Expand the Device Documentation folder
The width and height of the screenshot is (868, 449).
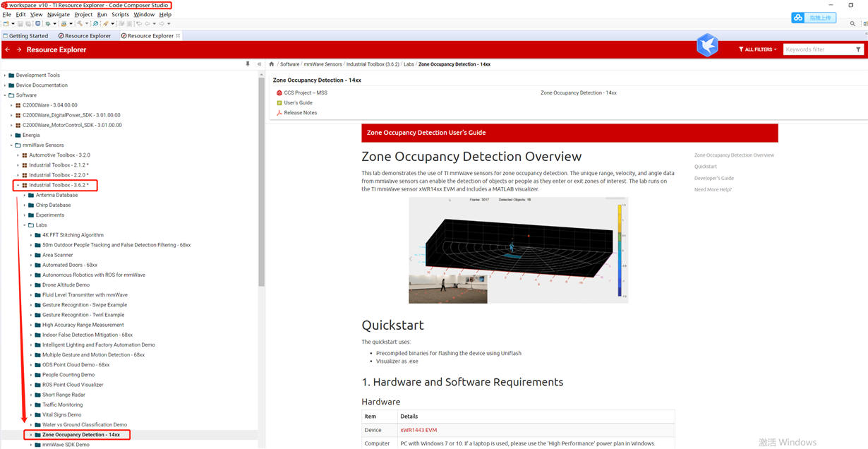click(5, 85)
